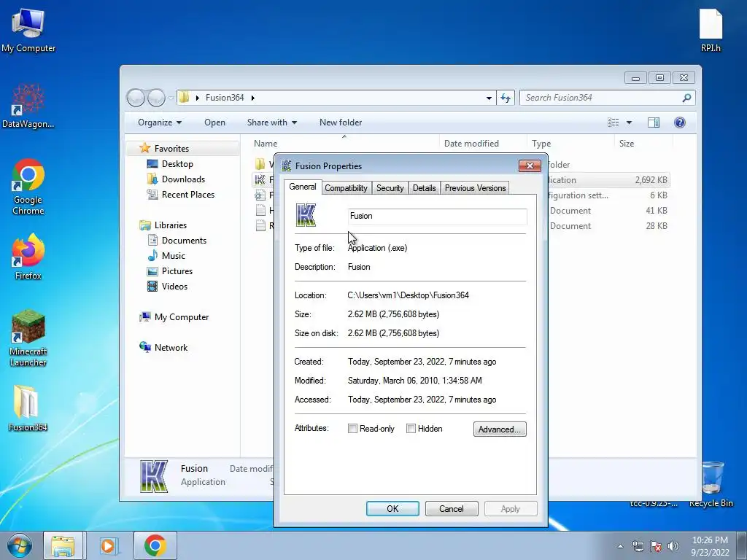The image size is (747, 560).
Task: Select Recent Places under Favorites
Action: pyautogui.click(x=181, y=194)
